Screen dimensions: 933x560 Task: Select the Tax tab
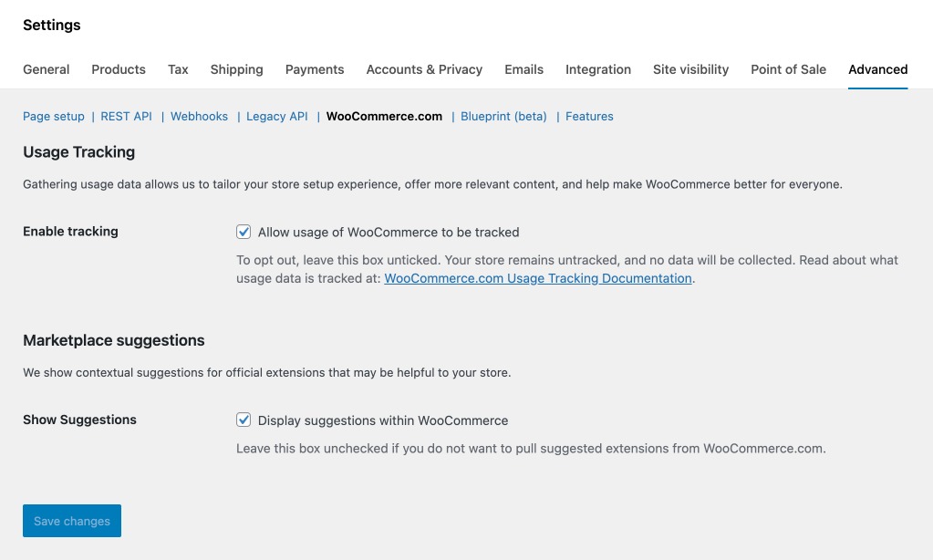pos(177,69)
